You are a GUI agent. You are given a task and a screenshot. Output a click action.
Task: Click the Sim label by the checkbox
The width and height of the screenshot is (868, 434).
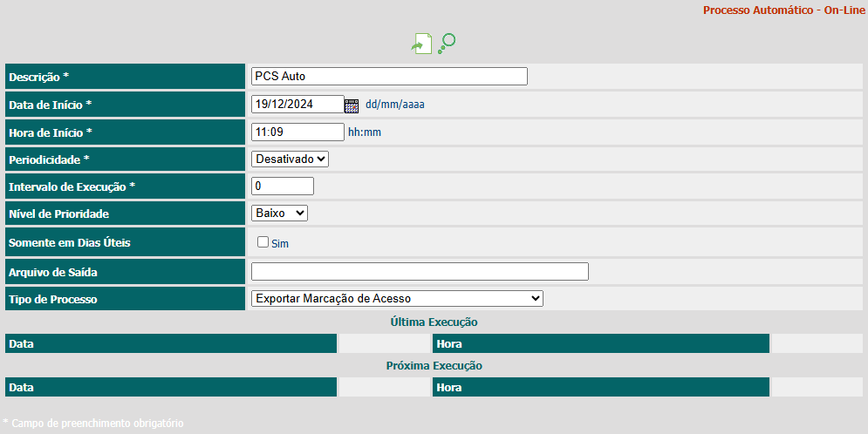279,244
